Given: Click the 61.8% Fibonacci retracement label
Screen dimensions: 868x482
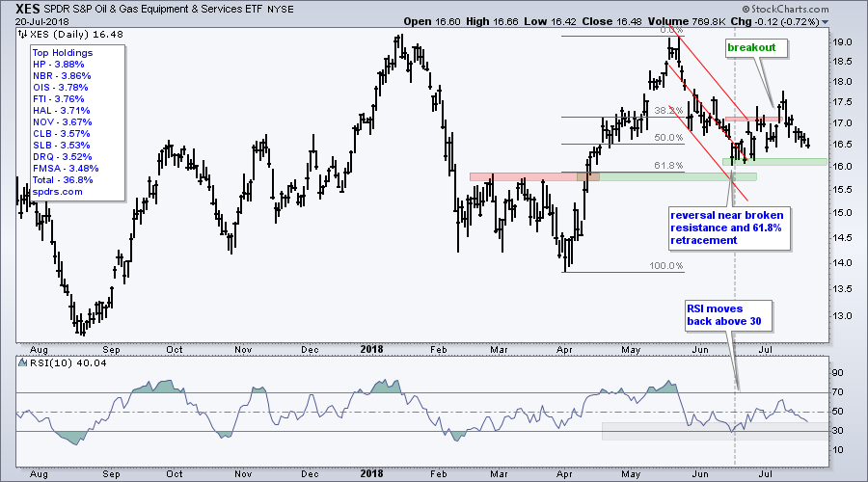Looking at the screenshot, I should tap(668, 165).
